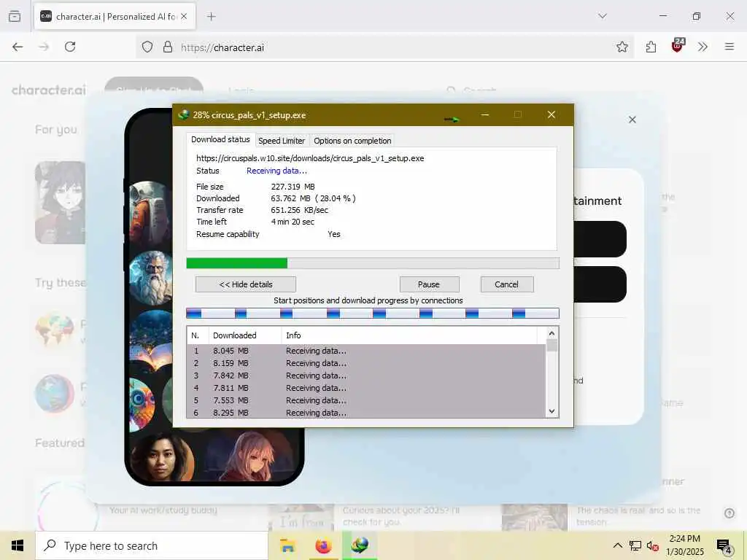Select the Download status tab
This screenshot has width=747, height=560.
point(220,139)
